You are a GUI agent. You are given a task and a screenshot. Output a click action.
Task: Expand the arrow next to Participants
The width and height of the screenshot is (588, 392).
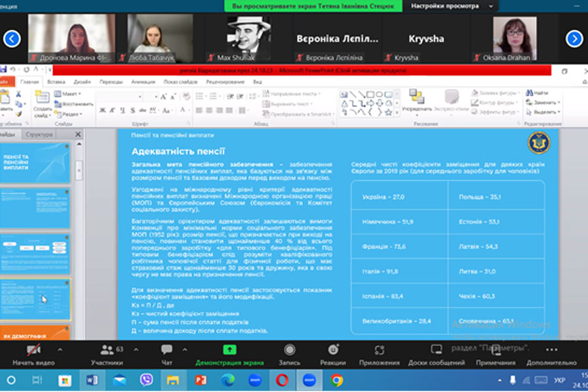pos(137,350)
